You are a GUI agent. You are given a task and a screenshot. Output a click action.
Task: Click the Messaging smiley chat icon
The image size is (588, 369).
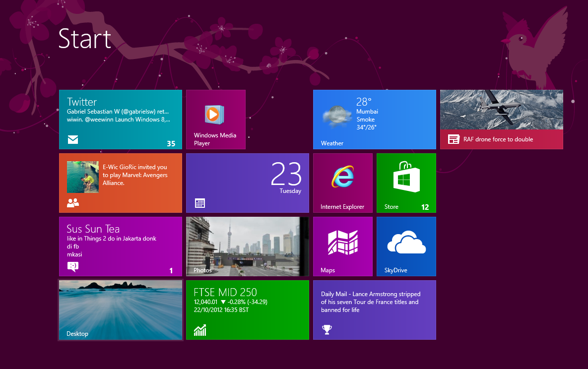tap(73, 266)
